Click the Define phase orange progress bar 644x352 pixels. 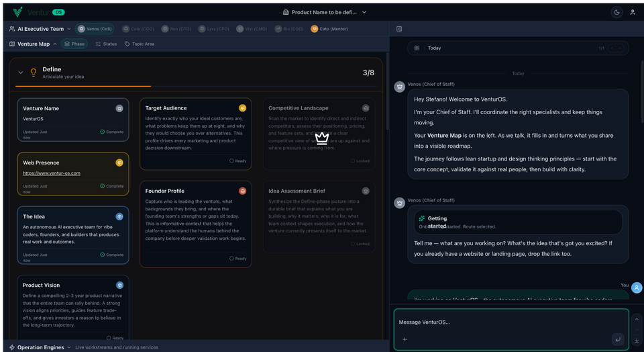tap(84, 86)
